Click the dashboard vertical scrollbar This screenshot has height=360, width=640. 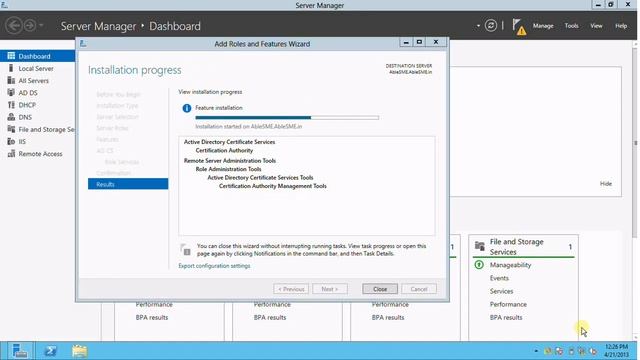[x=635, y=143]
